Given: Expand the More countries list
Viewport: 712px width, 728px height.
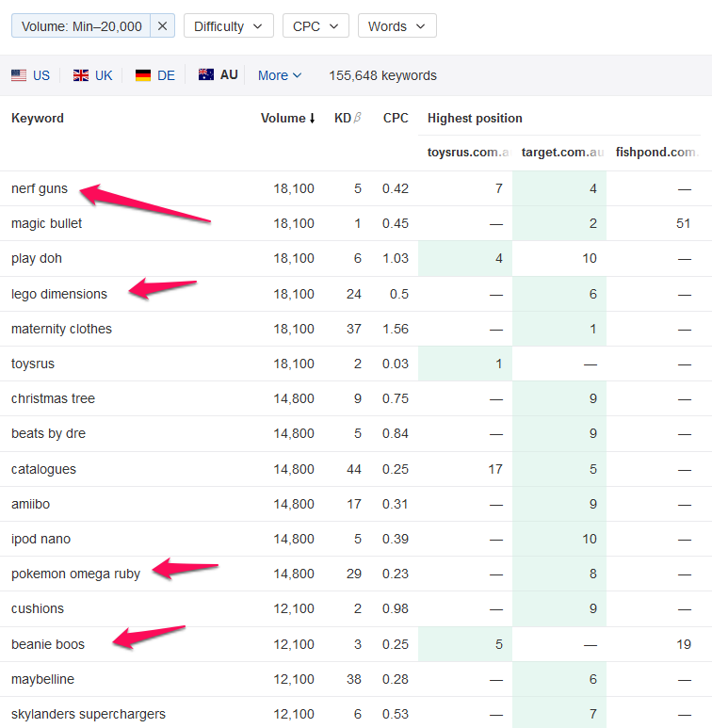Looking at the screenshot, I should [x=280, y=75].
